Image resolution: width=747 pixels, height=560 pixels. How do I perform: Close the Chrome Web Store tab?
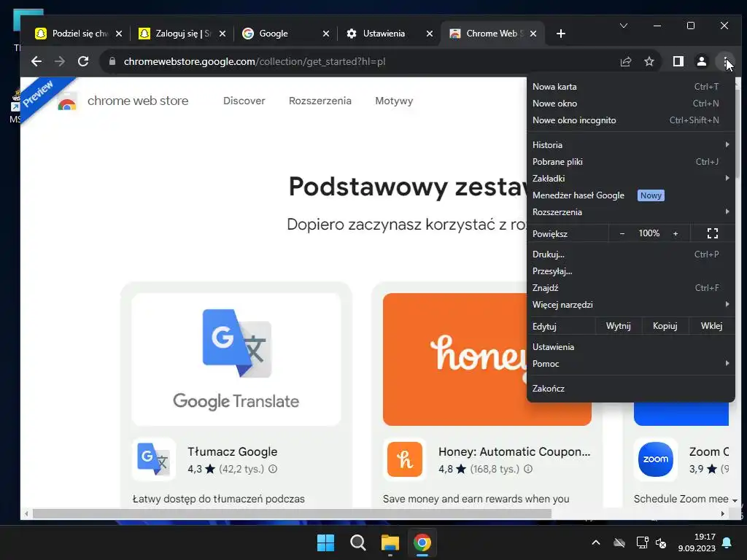[x=533, y=34]
